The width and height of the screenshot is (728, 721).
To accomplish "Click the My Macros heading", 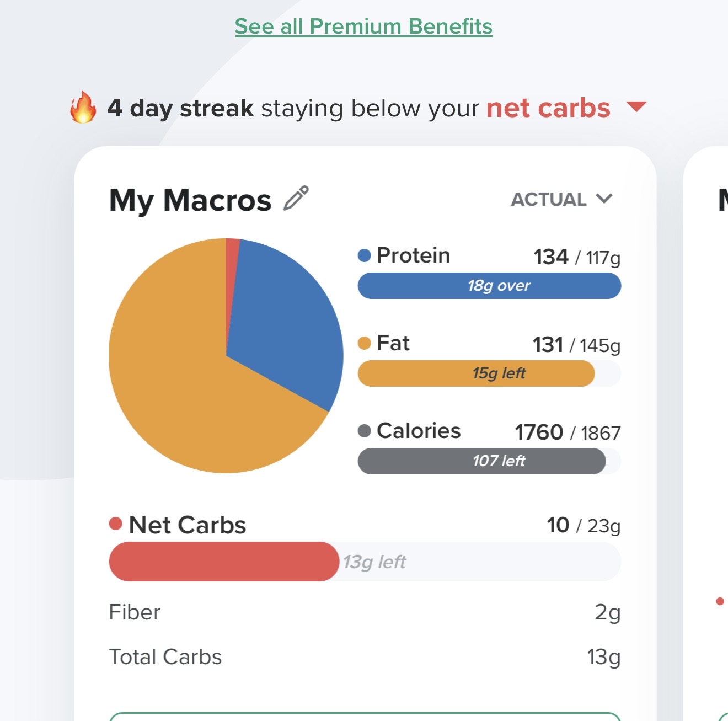I will [x=190, y=200].
